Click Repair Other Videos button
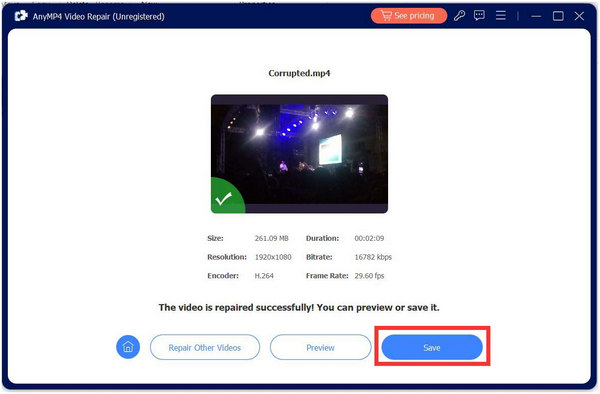Image resolution: width=600 pixels, height=394 pixels. (x=205, y=347)
